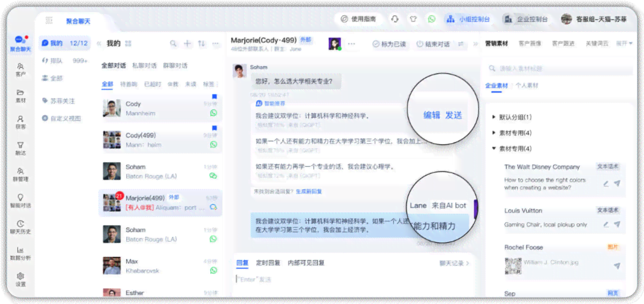Open Cody(499) group conversation
Screen dimensions: 644x304
[x=160, y=140]
